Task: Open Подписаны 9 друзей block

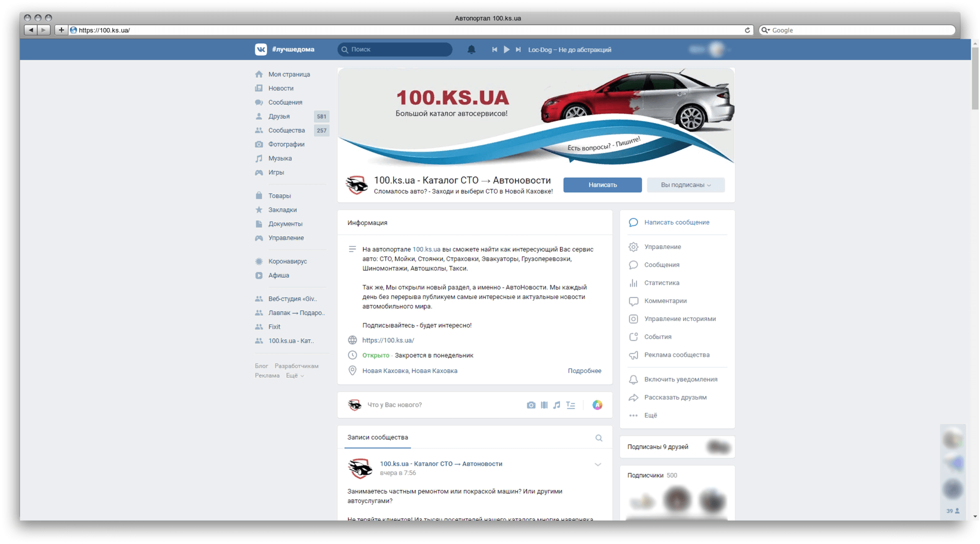Action: 677,447
